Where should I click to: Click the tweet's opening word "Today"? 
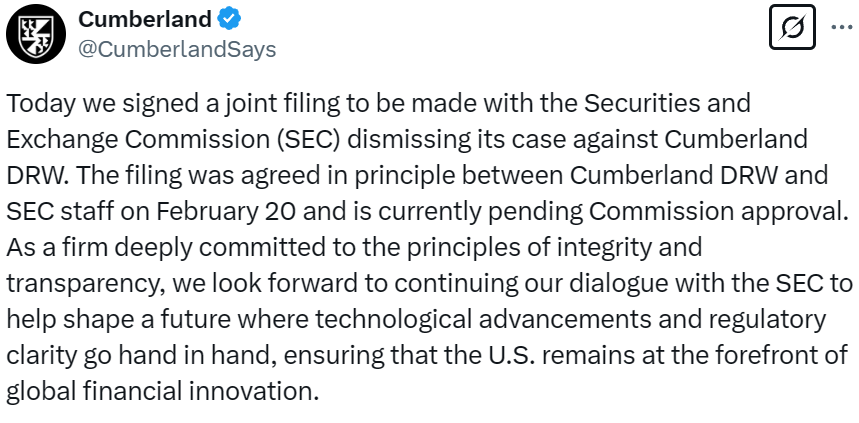(37, 103)
